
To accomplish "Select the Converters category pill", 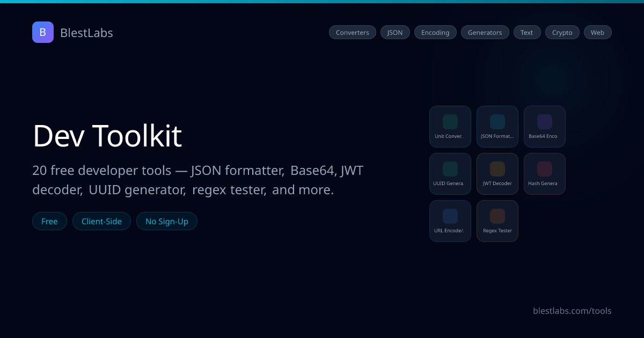I will point(353,32).
